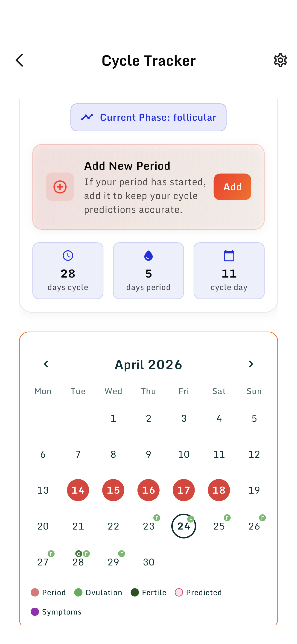Select period day April 18
Viewport: 297px width, 644px height.
pyautogui.click(x=219, y=490)
